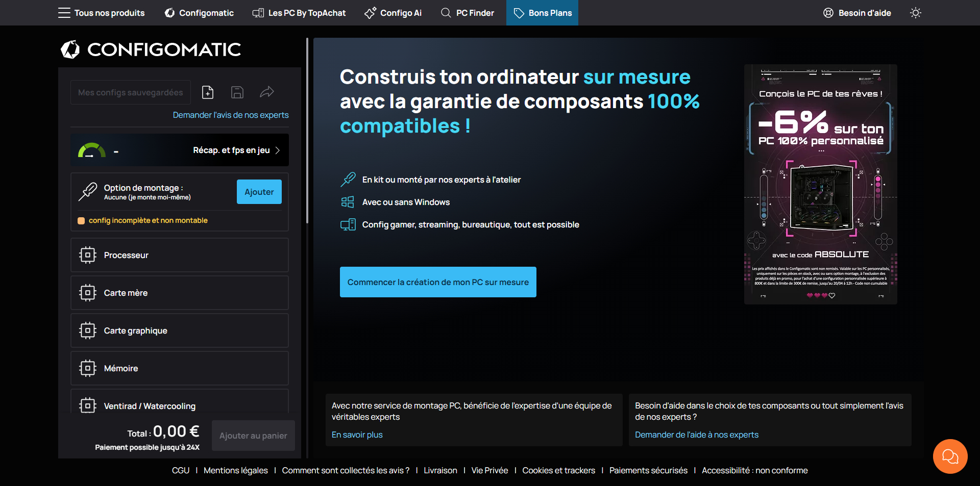Click the chip icon next to Carte mère
980x486 pixels.
coord(88,293)
